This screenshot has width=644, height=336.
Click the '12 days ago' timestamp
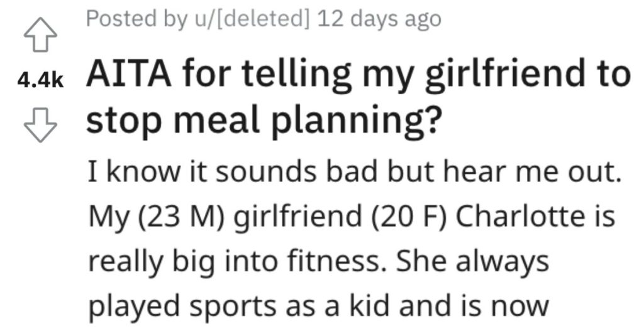[379, 19]
